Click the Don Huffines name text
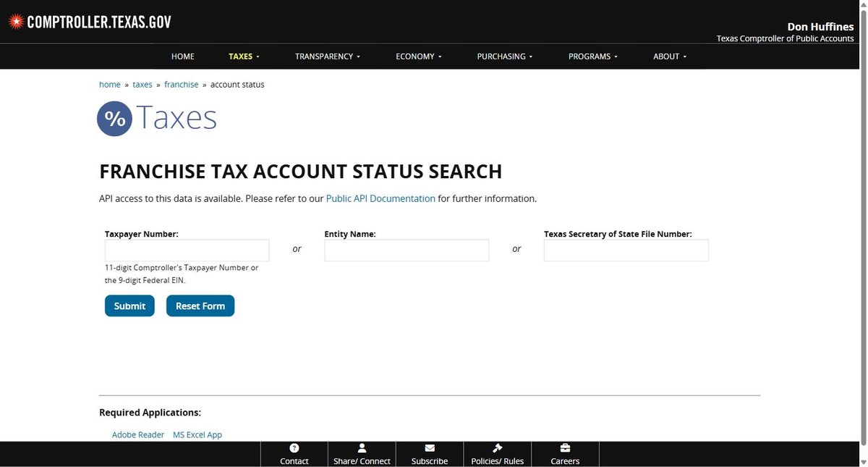This screenshot has width=868, height=467. coord(821,27)
